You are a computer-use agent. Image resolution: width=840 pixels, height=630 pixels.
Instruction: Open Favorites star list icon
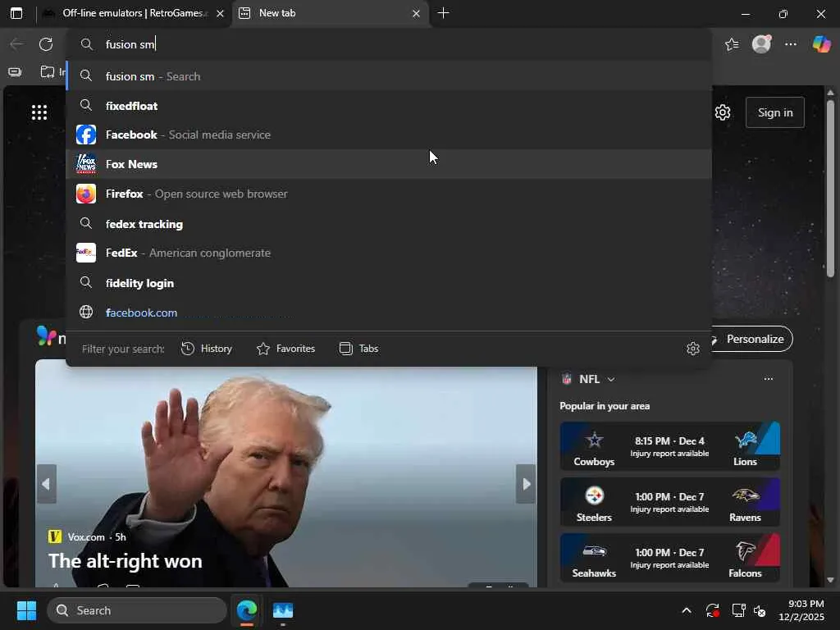pos(732,44)
